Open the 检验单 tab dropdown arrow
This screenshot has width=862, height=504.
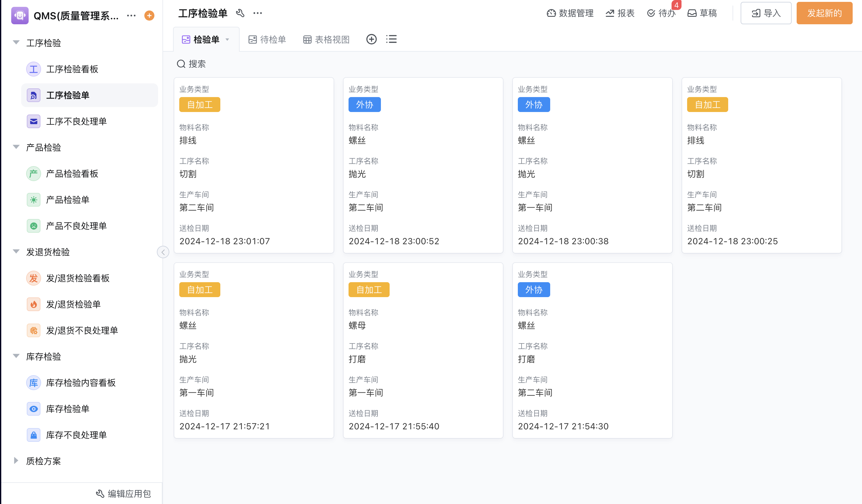(x=227, y=40)
